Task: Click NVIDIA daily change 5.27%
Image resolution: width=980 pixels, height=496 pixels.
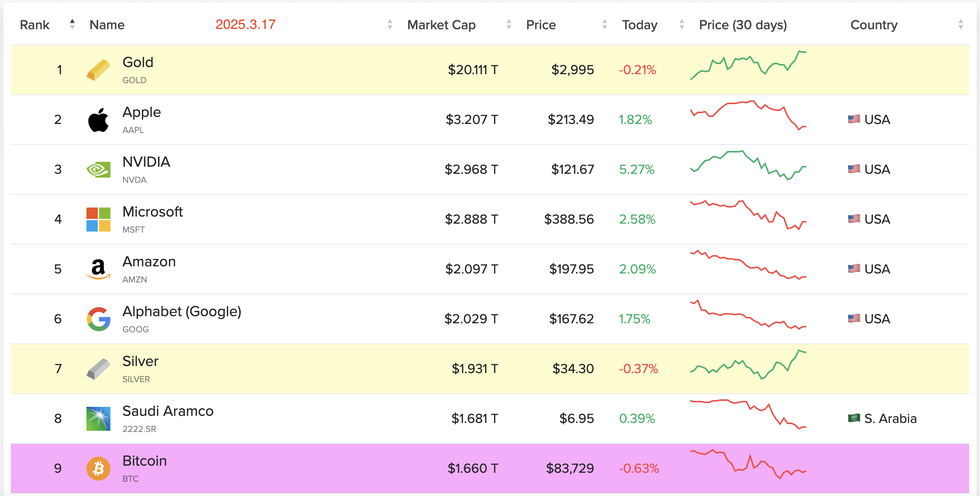Action: (x=637, y=169)
